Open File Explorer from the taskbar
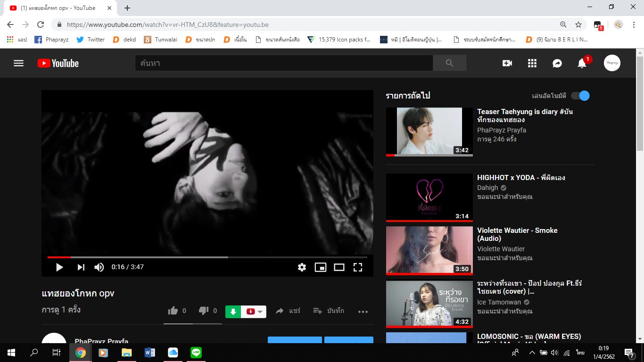Screen dimensions: 644x362 click(x=126, y=353)
